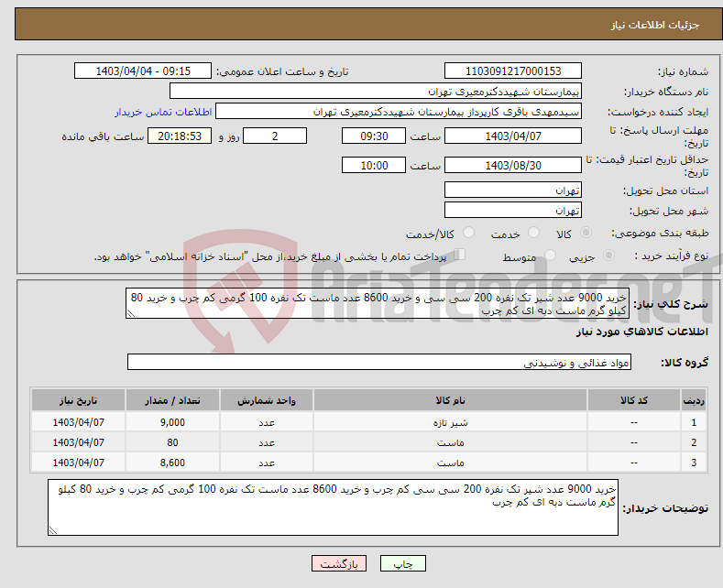The height and width of the screenshot is (588, 723).
Task: Click the validity time 10:00 field
Action: [x=374, y=165]
